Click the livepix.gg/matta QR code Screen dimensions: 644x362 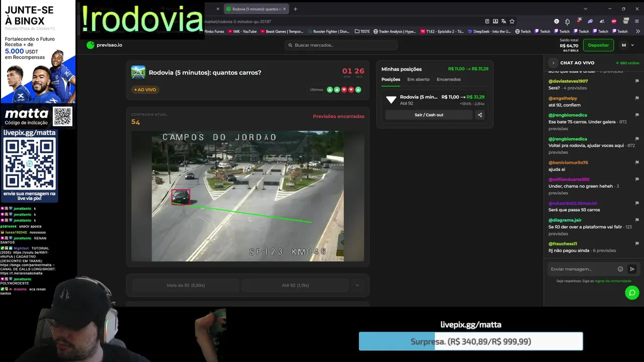pos(30,164)
